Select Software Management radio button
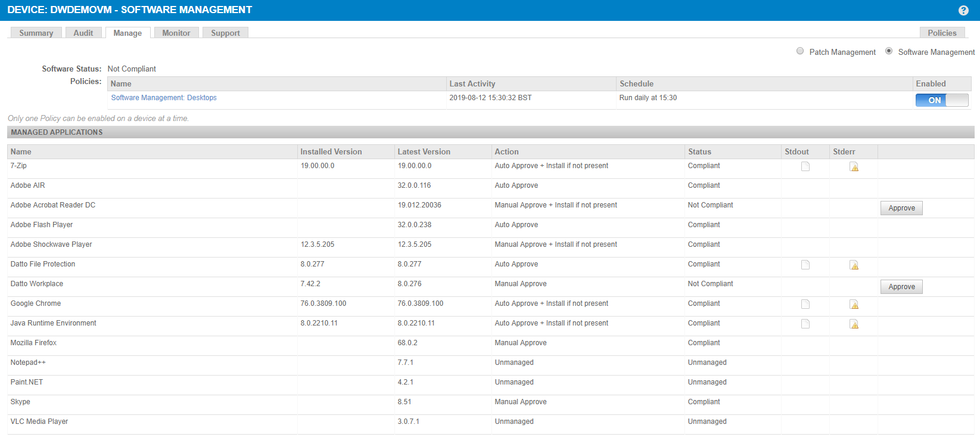Viewport: 980px width, 440px height. coord(889,51)
